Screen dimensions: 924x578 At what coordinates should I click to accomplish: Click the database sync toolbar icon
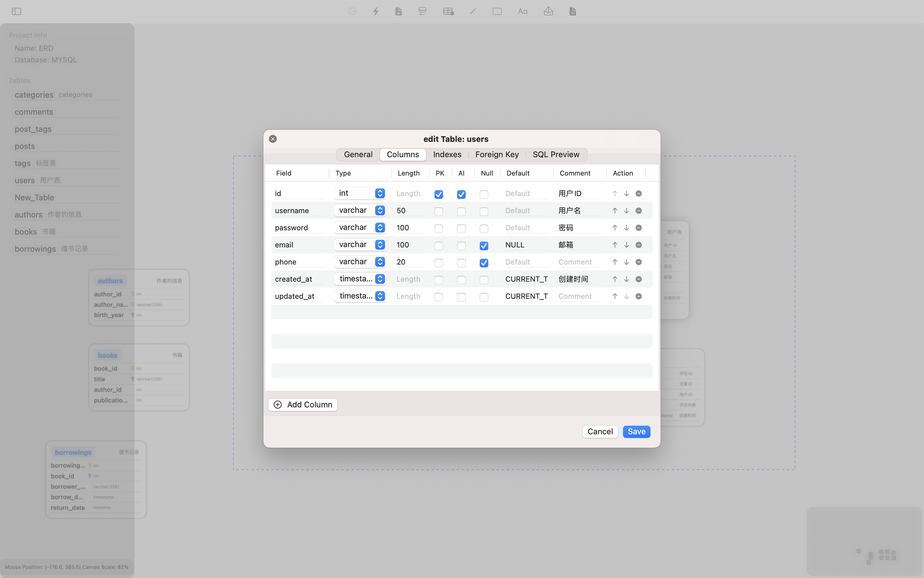pyautogui.click(x=422, y=12)
